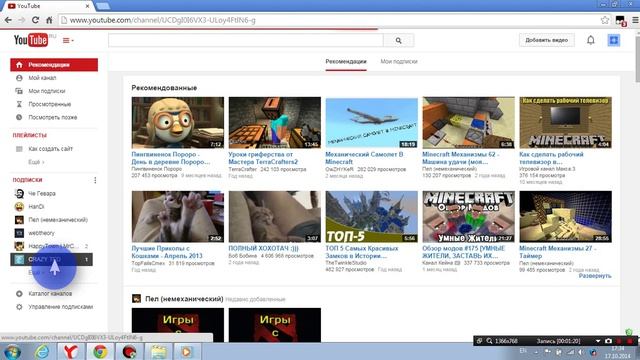
Task: Open Посмотреть позже in sidebar
Action: click(x=52, y=117)
